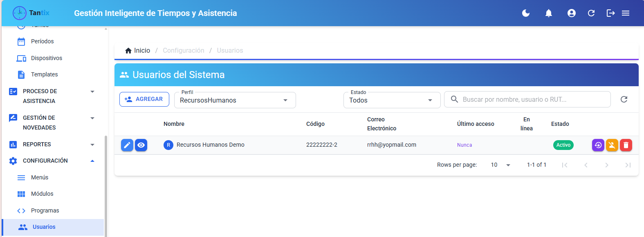Image resolution: width=644 pixels, height=237 pixels.
Task: Select Programas in the sidebar
Action: pyautogui.click(x=45, y=210)
